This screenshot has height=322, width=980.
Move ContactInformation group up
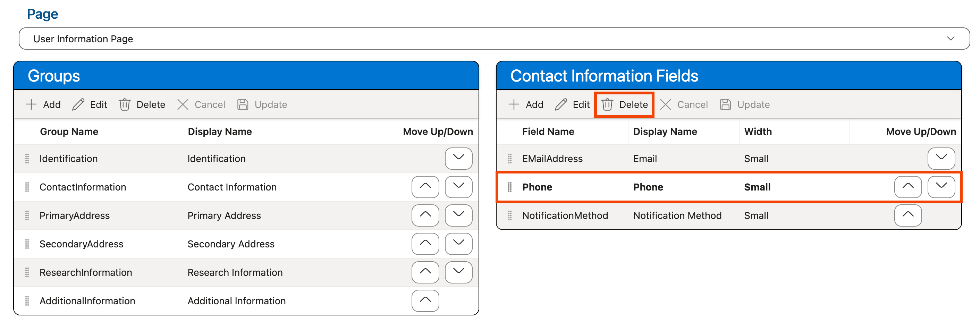tap(425, 187)
